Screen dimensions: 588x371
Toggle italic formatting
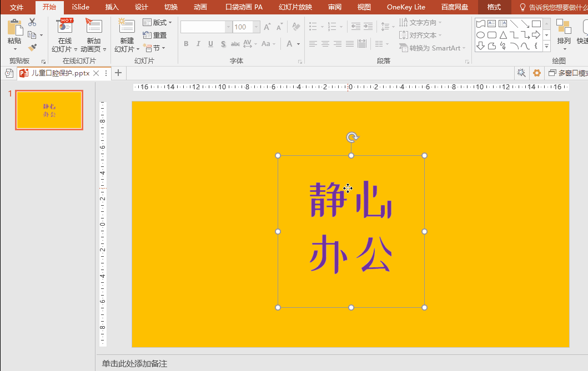[x=198, y=43]
